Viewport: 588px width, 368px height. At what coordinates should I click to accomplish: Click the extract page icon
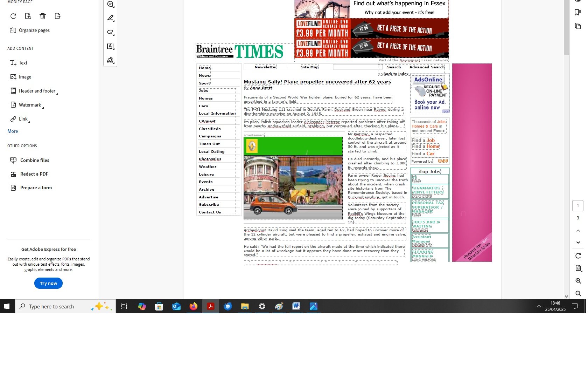tap(58, 16)
